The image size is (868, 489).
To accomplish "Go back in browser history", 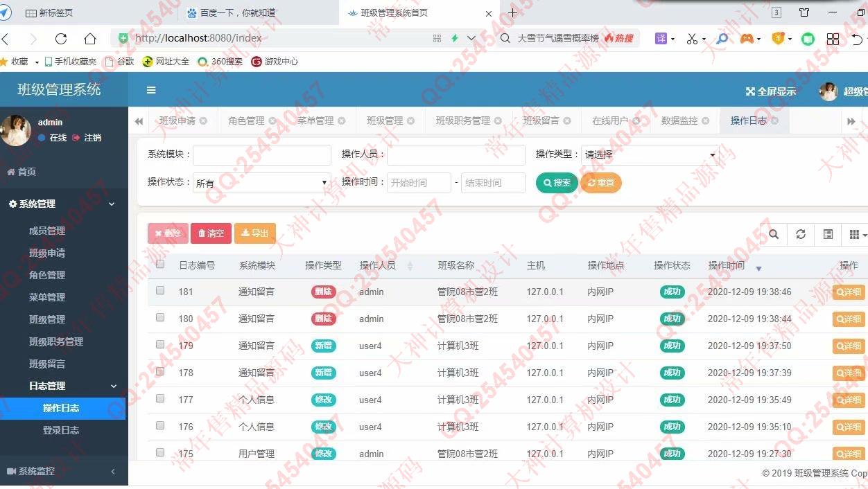I will (x=5, y=39).
